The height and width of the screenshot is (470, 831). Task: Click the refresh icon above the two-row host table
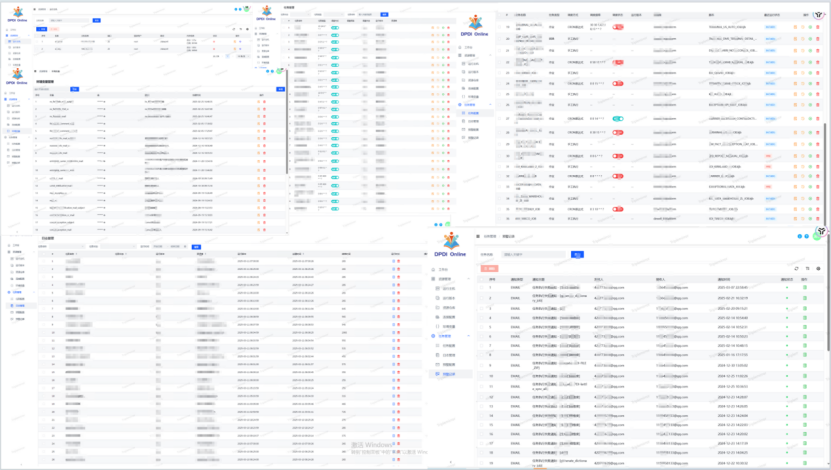click(x=234, y=29)
